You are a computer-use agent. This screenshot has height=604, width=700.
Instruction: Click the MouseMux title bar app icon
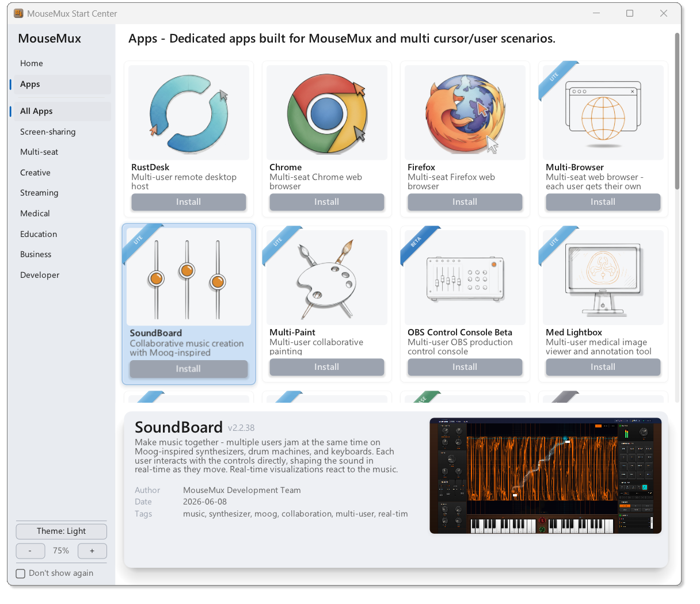point(18,13)
